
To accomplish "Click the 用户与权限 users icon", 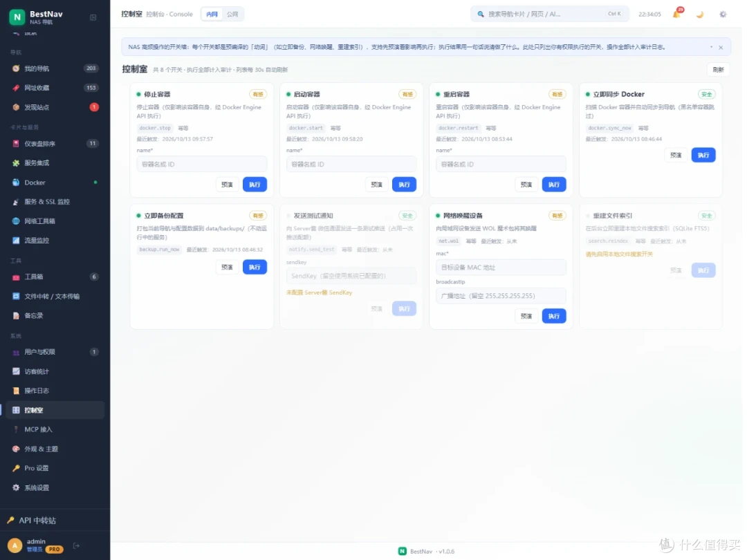I will pos(16,352).
